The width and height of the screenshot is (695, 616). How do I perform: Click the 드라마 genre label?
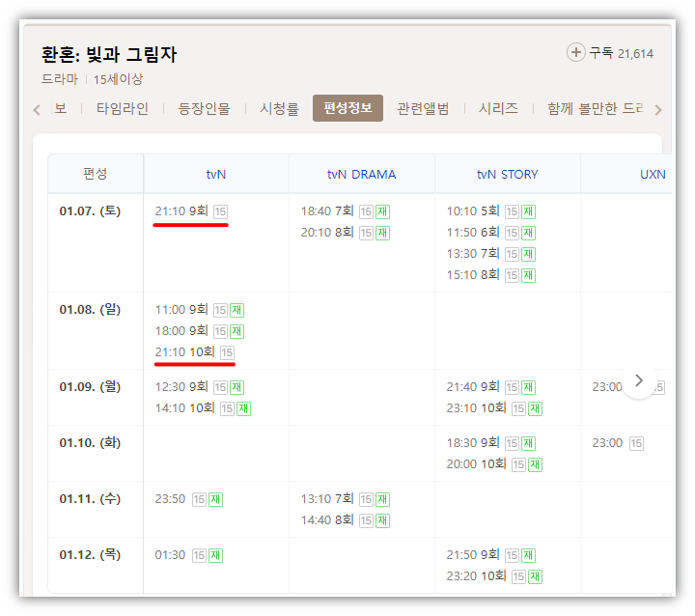pyautogui.click(x=60, y=79)
